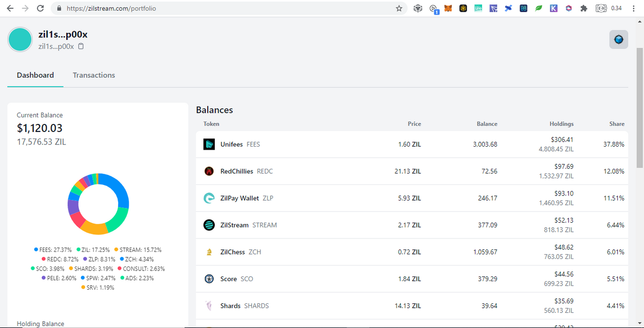
Task: Click the Shards token logo
Action: pyautogui.click(x=209, y=306)
